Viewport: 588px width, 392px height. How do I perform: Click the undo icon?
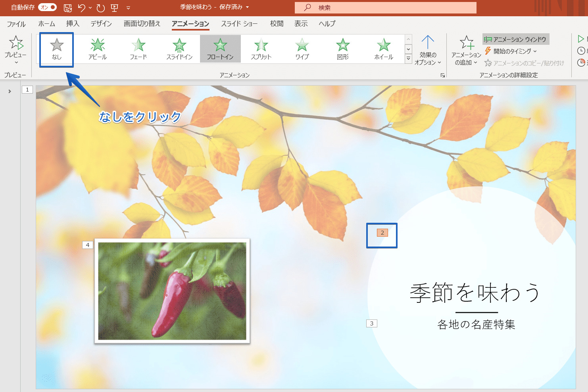pyautogui.click(x=81, y=8)
